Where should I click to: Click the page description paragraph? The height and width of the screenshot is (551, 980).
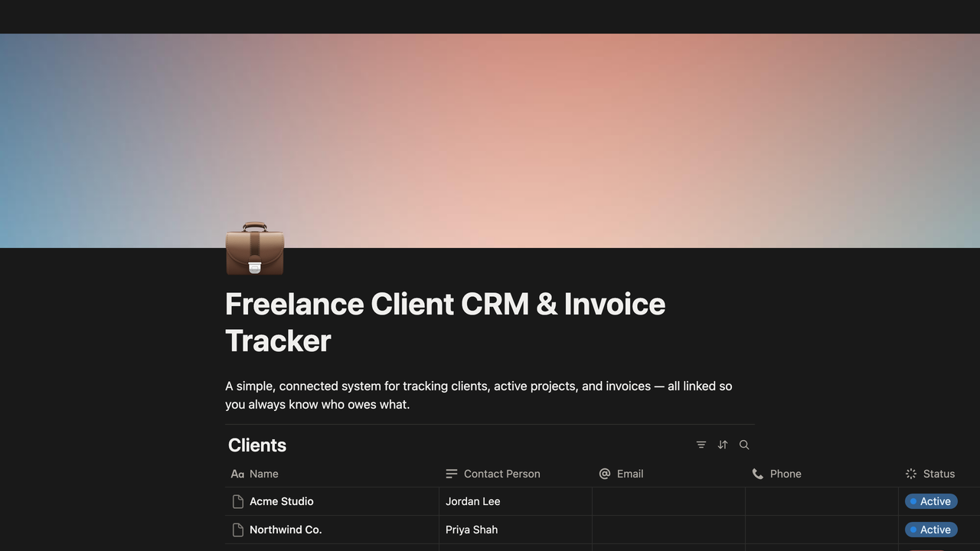[x=479, y=395]
